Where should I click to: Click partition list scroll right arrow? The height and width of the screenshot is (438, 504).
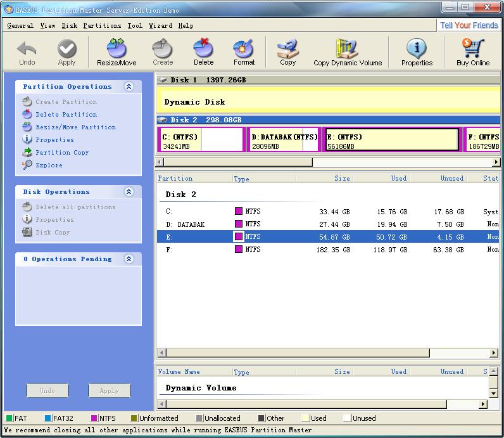coord(494,352)
